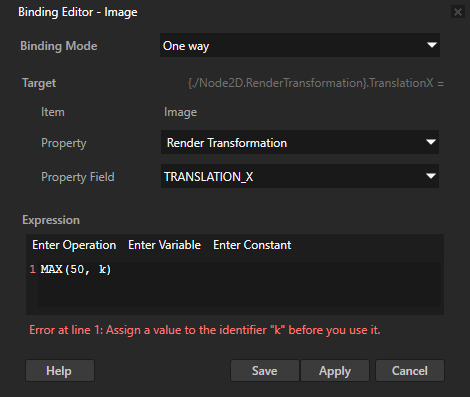The image size is (470, 397).
Task: Click the Image item value
Action: 180,112
